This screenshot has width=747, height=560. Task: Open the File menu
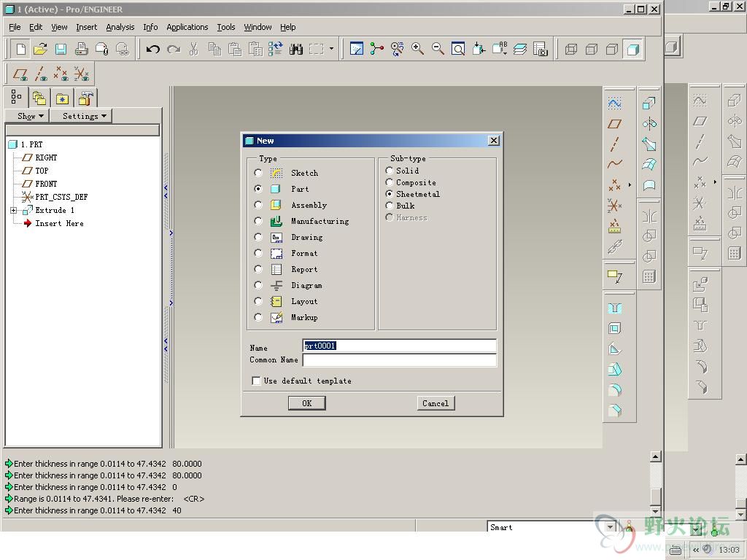15,27
